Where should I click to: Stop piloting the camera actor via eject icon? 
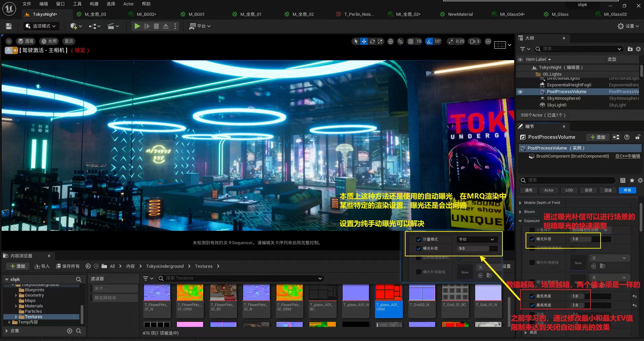click(8, 50)
